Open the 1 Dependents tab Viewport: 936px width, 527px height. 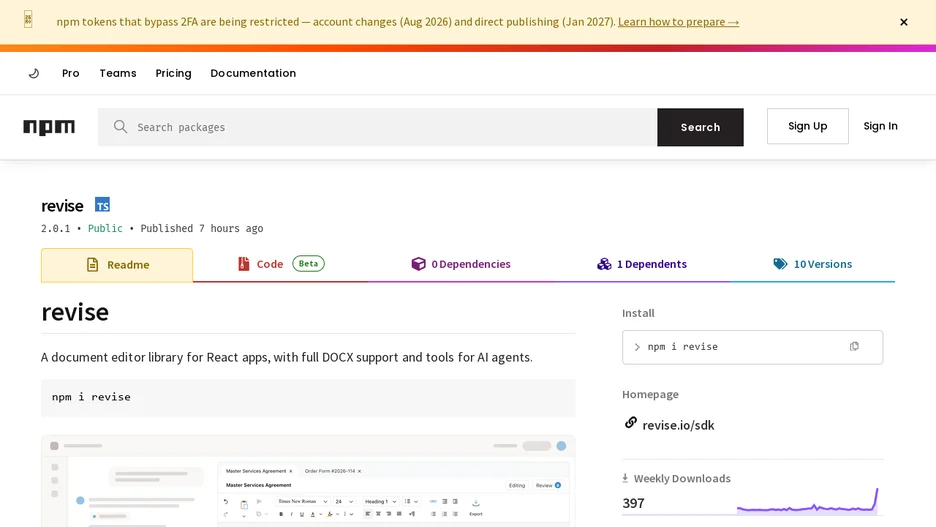tap(642, 264)
